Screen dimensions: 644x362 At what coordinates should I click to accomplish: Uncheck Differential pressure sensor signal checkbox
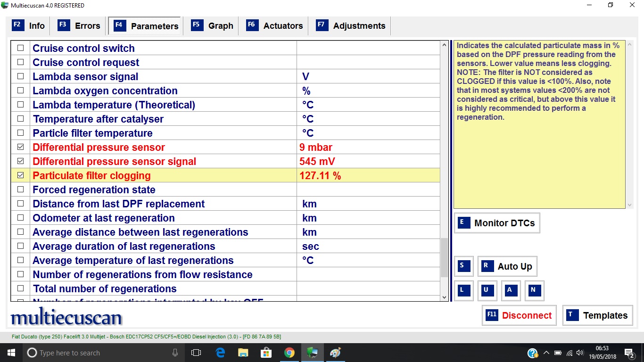(x=20, y=161)
